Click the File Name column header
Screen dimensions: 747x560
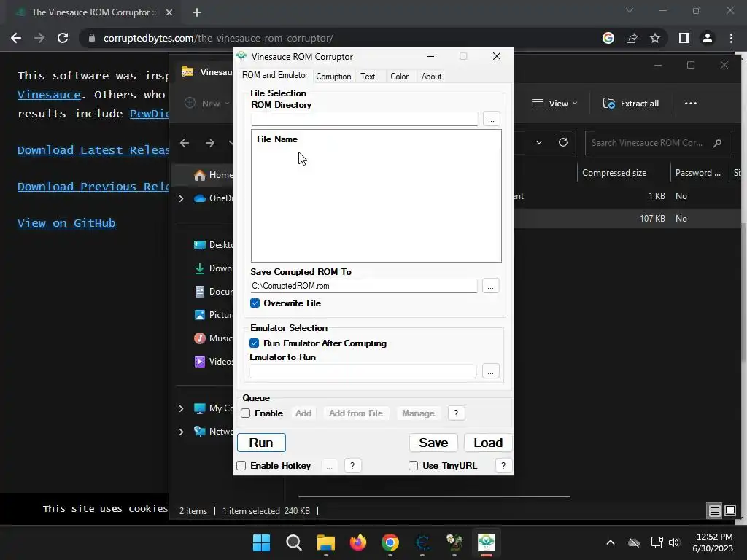[276, 139]
